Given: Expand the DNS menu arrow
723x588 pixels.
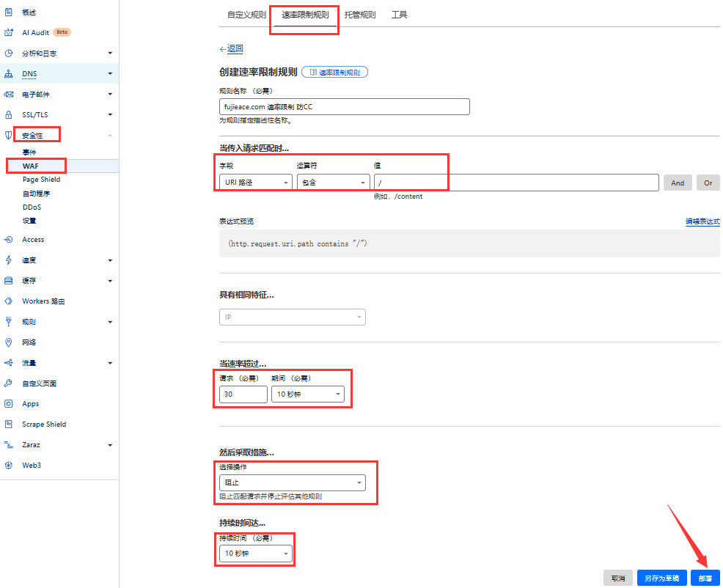Looking at the screenshot, I should tap(110, 74).
